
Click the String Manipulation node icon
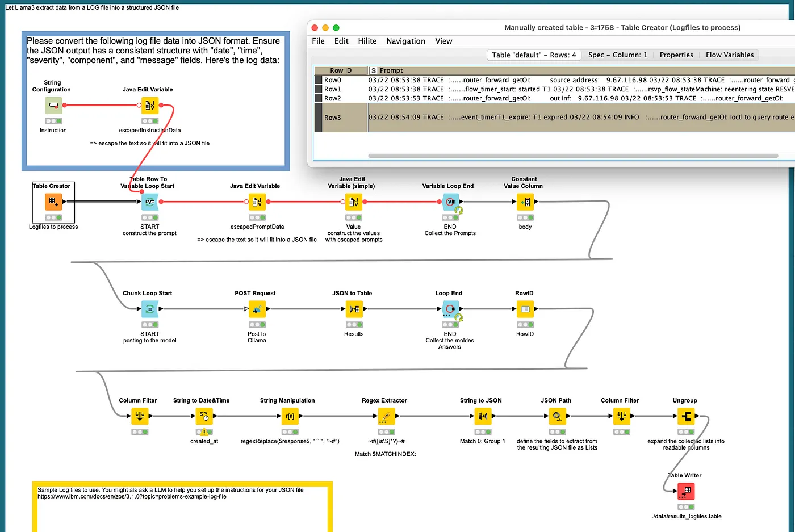[290, 416]
